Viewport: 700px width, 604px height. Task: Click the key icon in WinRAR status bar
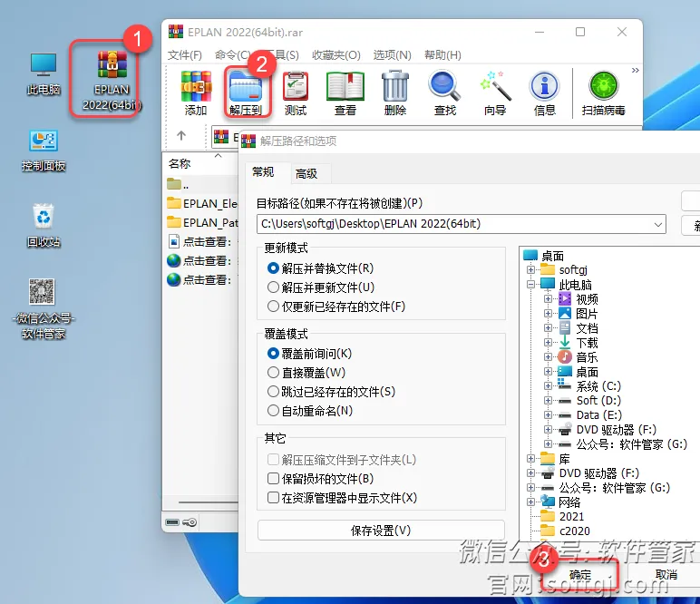[190, 522]
